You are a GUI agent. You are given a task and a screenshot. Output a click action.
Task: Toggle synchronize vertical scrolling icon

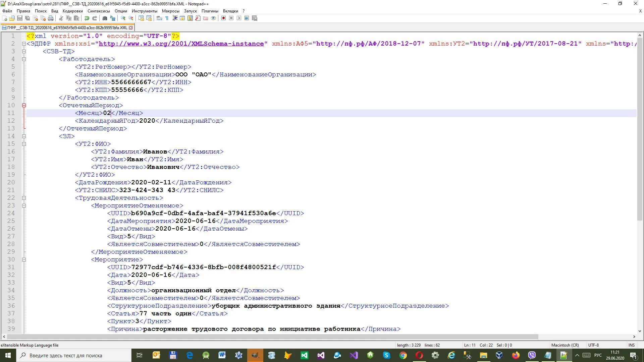pos(141,18)
